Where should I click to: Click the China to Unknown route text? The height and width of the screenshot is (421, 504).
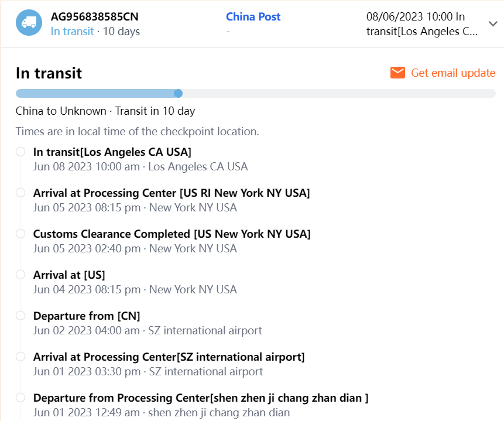click(x=105, y=111)
